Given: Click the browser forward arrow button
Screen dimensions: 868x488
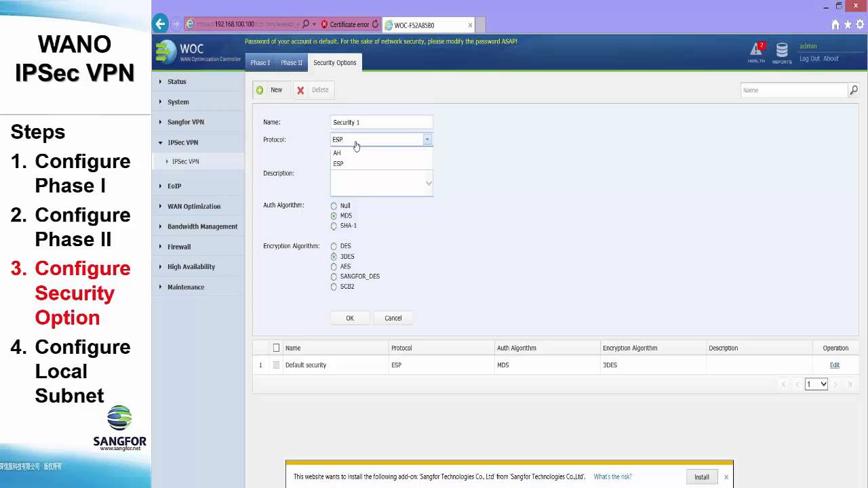Looking at the screenshot, I should click(176, 24).
